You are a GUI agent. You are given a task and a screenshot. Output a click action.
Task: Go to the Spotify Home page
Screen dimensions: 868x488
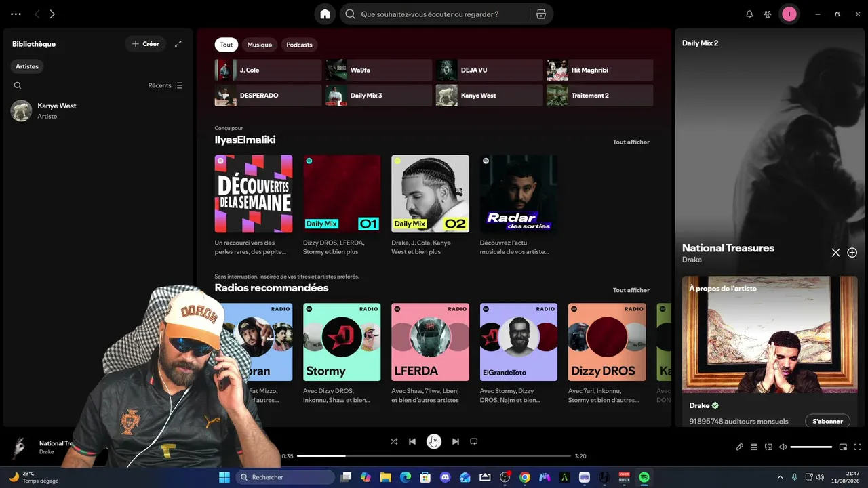325,14
